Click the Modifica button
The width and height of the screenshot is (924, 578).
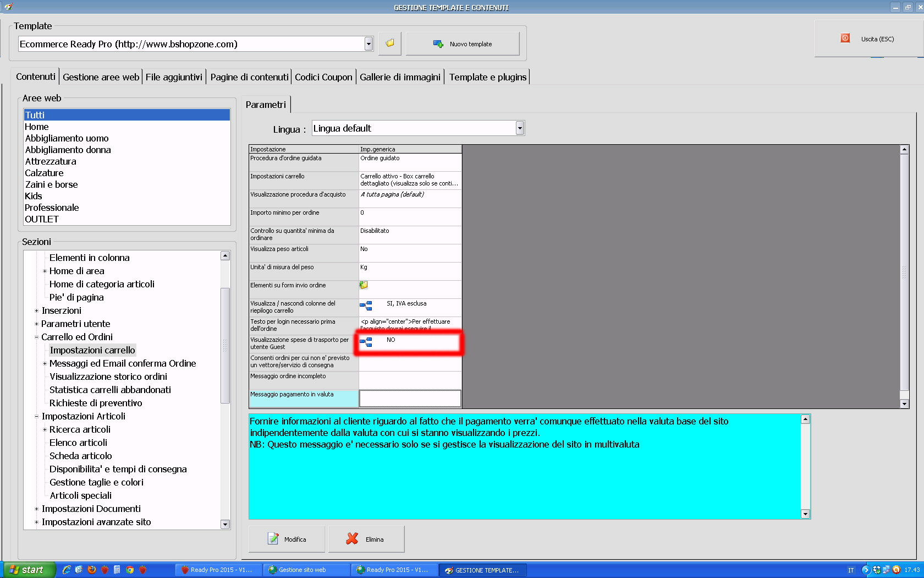pos(287,539)
